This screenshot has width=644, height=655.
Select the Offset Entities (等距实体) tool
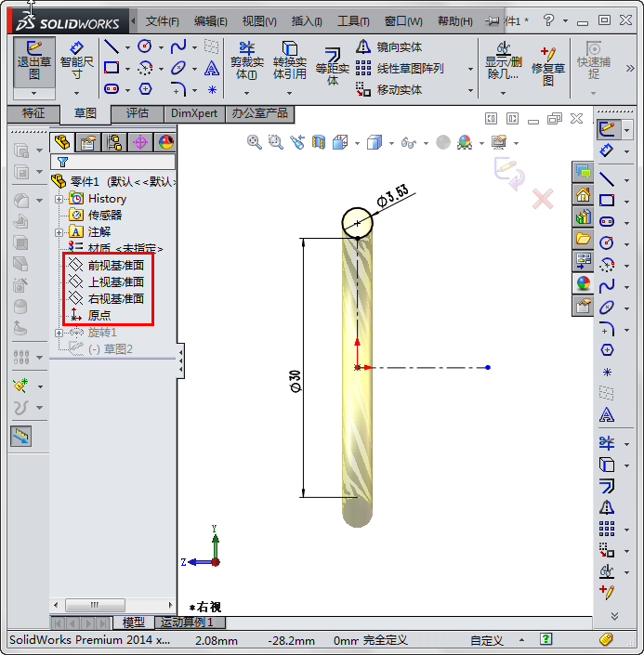coord(332,68)
